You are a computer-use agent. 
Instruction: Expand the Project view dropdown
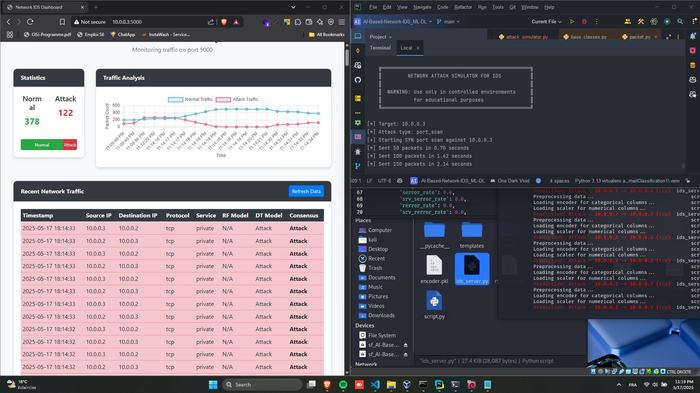(x=380, y=37)
